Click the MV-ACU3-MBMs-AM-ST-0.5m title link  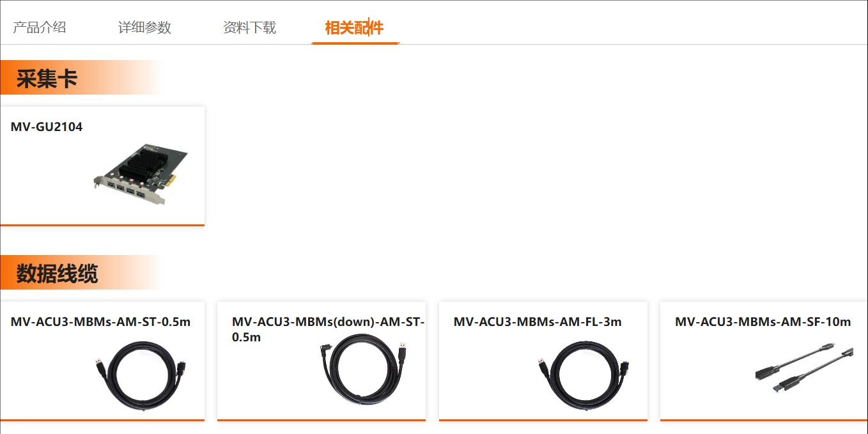click(x=100, y=322)
